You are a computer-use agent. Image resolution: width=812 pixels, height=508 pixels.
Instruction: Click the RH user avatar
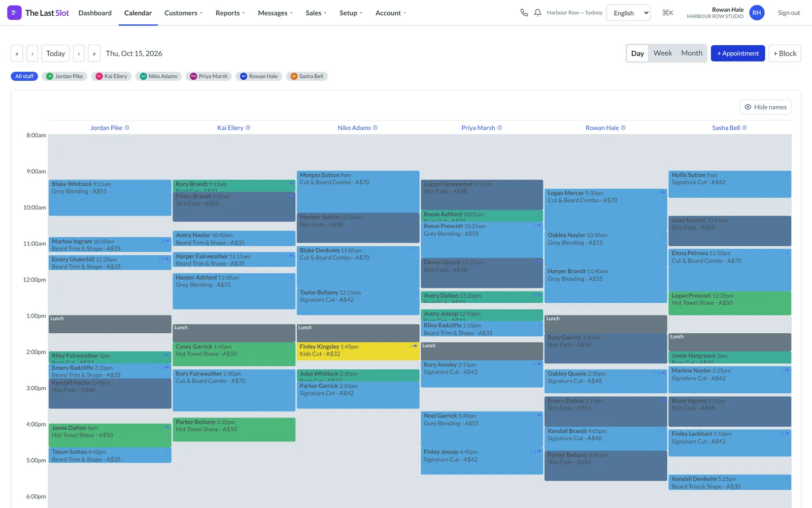pos(757,13)
